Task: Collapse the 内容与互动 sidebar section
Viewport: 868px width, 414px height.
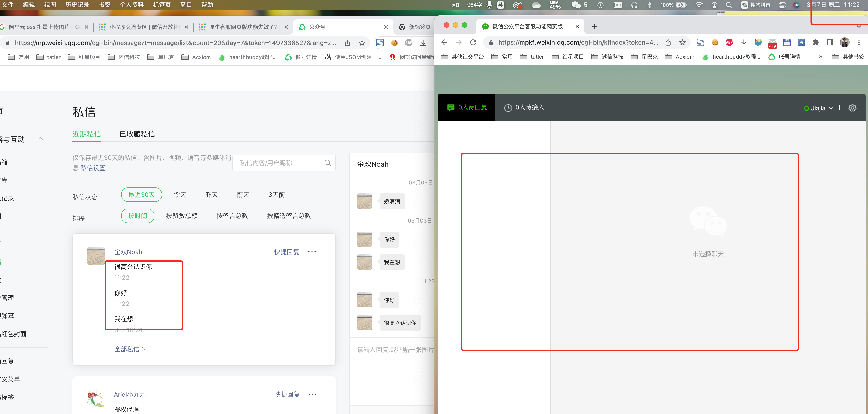Action: click(x=41, y=139)
